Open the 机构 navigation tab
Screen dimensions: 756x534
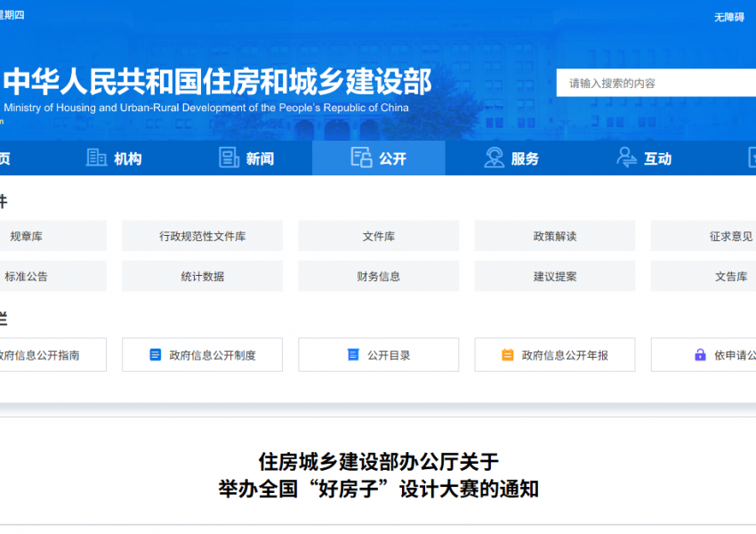click(114, 158)
